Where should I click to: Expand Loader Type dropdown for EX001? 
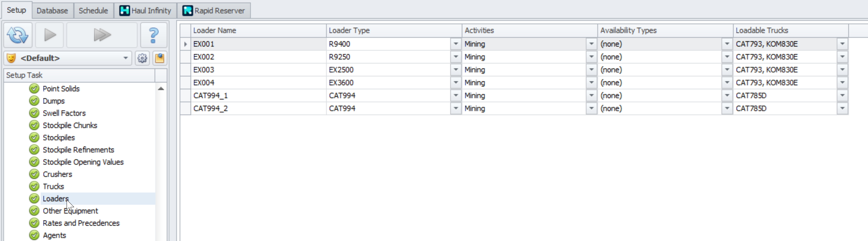point(456,44)
